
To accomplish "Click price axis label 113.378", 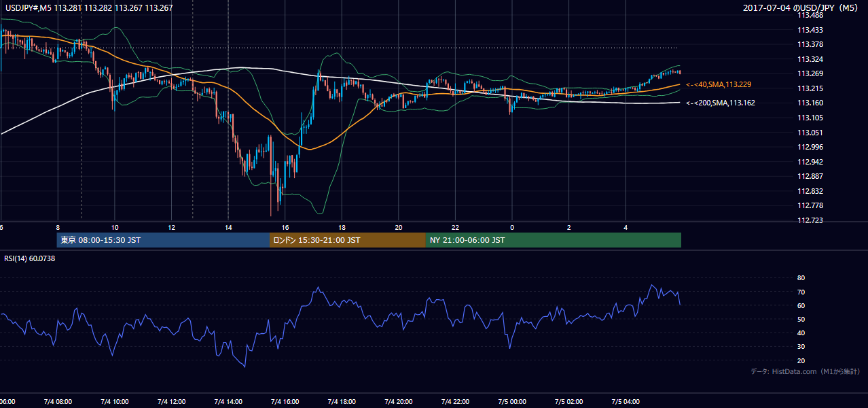I will (810, 45).
